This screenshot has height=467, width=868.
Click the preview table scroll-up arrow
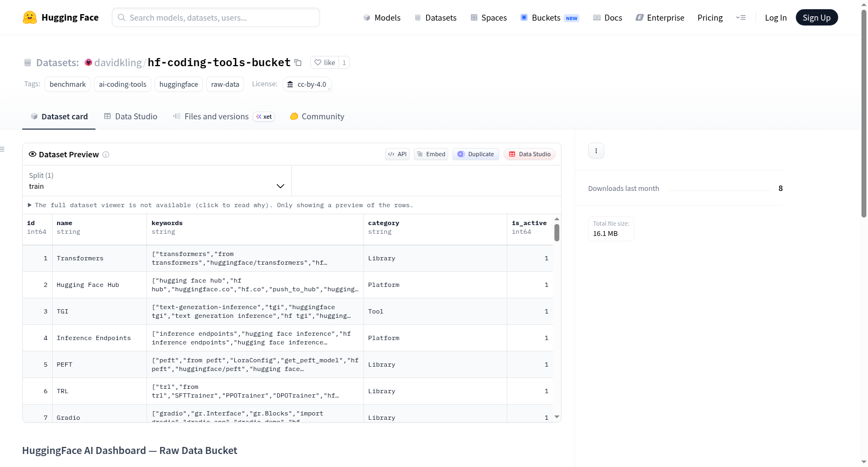[x=557, y=219]
